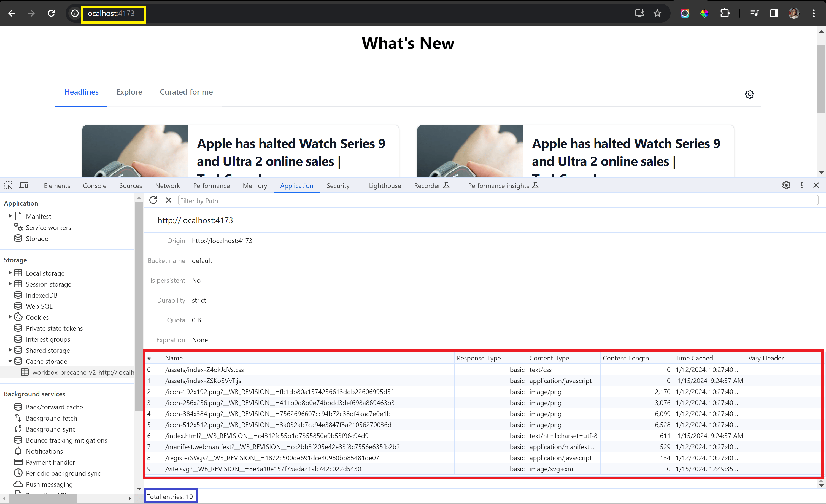Open the browser extensions puzzle icon
826x504 pixels.
pyautogui.click(x=725, y=14)
